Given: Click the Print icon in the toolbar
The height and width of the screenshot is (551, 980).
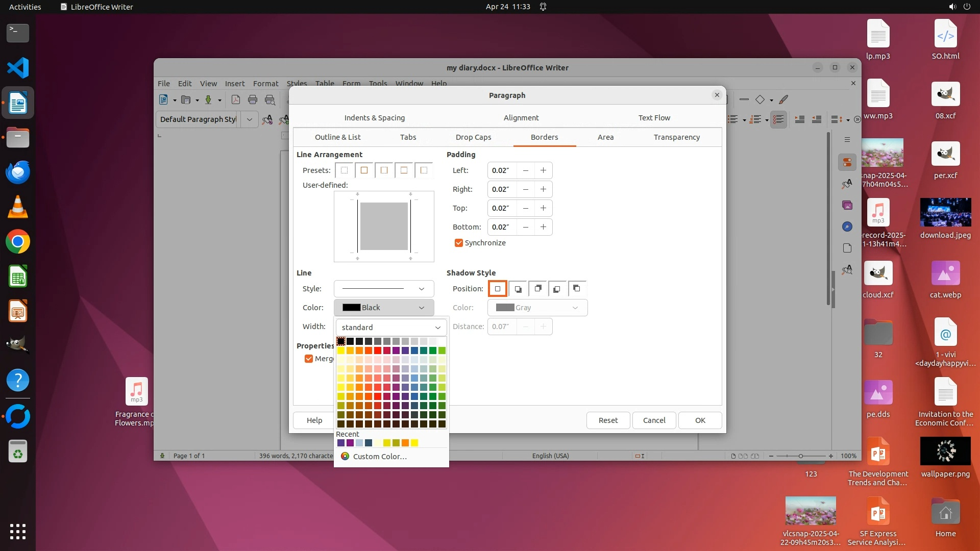Looking at the screenshot, I should pyautogui.click(x=253, y=100).
